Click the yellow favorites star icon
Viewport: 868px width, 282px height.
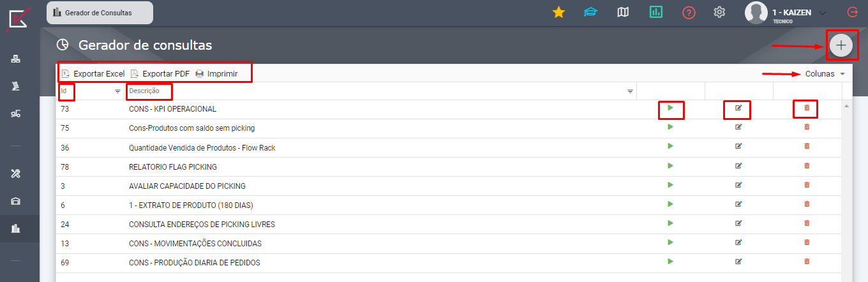(x=558, y=12)
